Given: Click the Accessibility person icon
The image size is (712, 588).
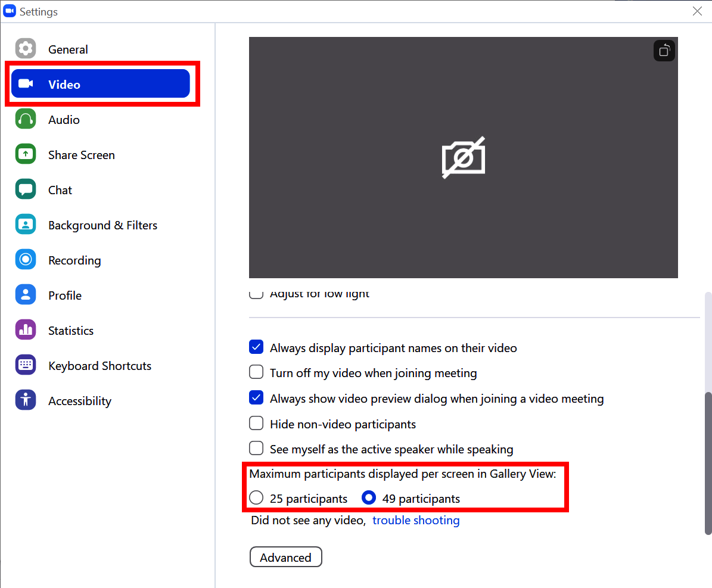Looking at the screenshot, I should (26, 400).
